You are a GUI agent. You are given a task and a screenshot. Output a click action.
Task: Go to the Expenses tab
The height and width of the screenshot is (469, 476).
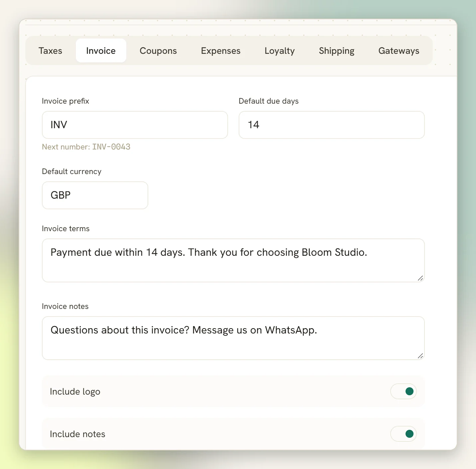pos(221,50)
